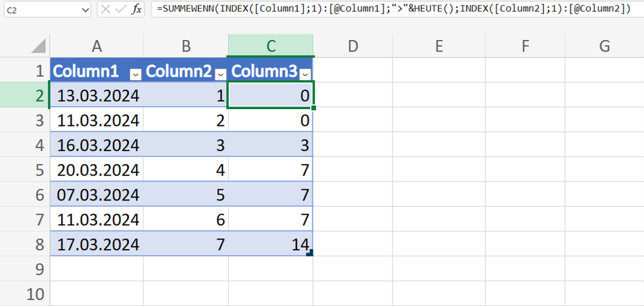Screen dimensions: 644x306
Task: Select Column2 cell with value 6
Action: [186, 219]
